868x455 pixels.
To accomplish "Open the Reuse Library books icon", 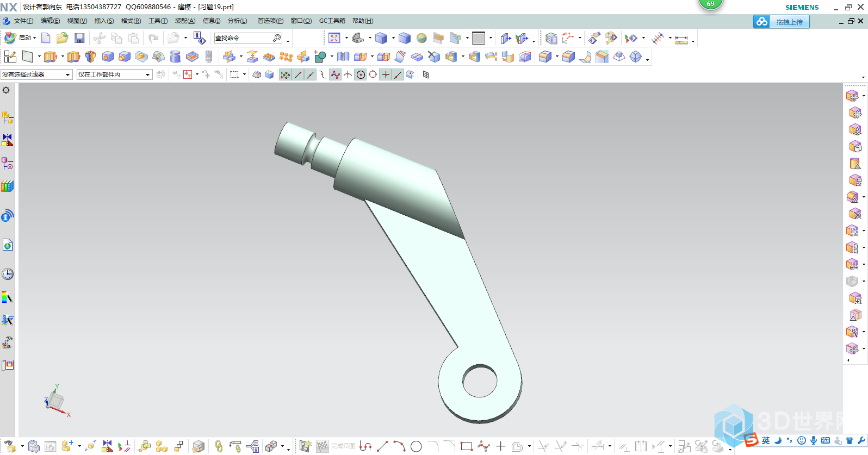I will pos(8,186).
